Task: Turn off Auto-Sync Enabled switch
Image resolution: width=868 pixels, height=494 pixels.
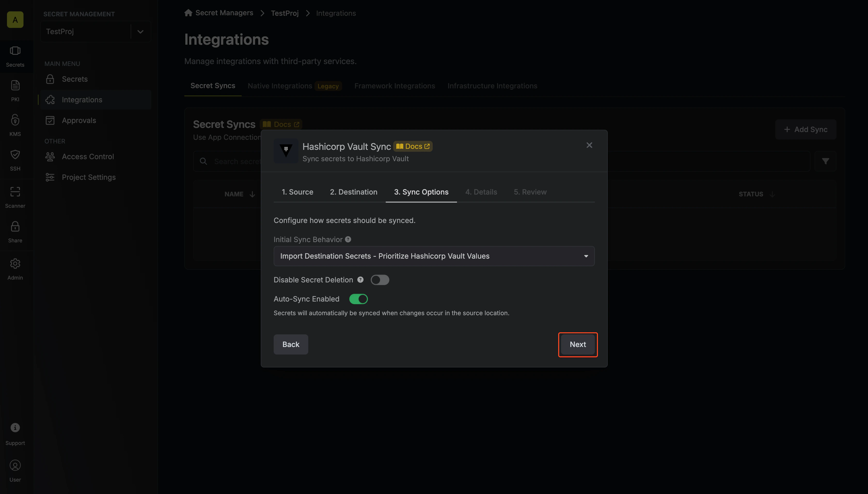Action: click(x=358, y=299)
